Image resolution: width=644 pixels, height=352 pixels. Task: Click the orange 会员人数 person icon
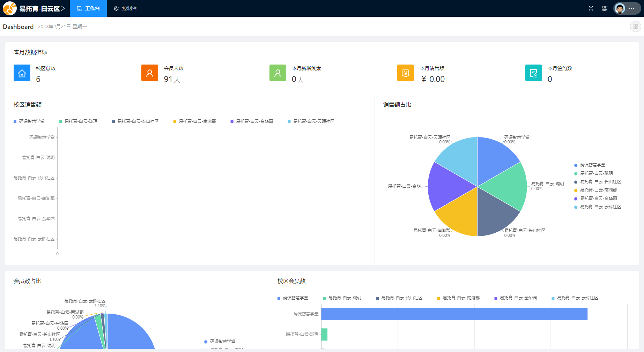coord(150,73)
